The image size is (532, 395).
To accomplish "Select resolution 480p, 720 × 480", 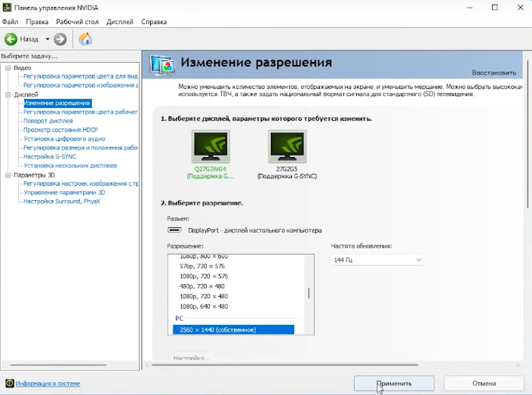I will [202, 286].
